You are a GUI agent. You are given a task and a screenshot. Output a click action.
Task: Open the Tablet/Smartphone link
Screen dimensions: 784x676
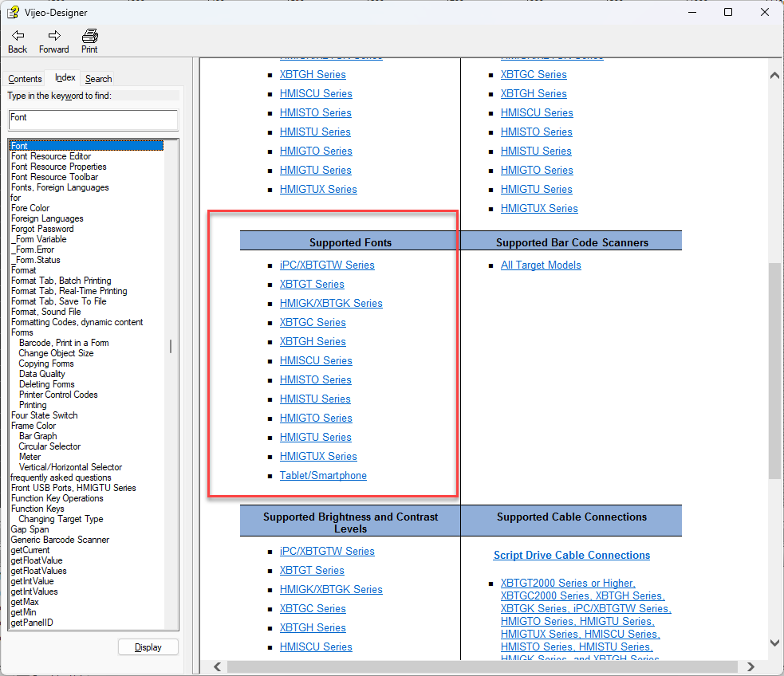[323, 476]
